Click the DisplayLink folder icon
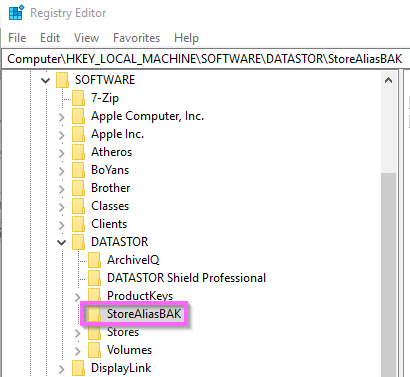 [x=78, y=368]
